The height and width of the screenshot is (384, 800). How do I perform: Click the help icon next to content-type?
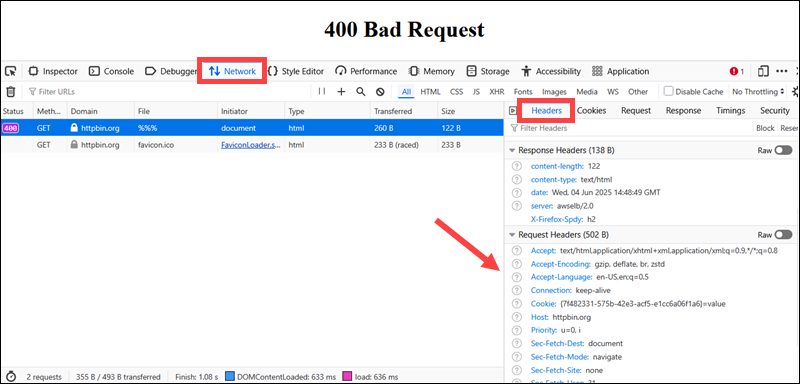click(x=517, y=180)
